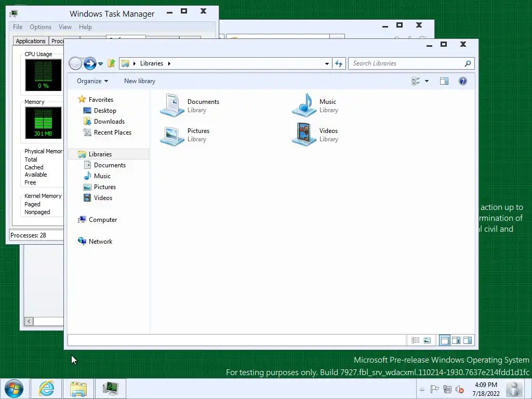Open the recent pages dropdown arrow
Image resolution: width=532 pixels, height=399 pixels.
pyautogui.click(x=100, y=64)
